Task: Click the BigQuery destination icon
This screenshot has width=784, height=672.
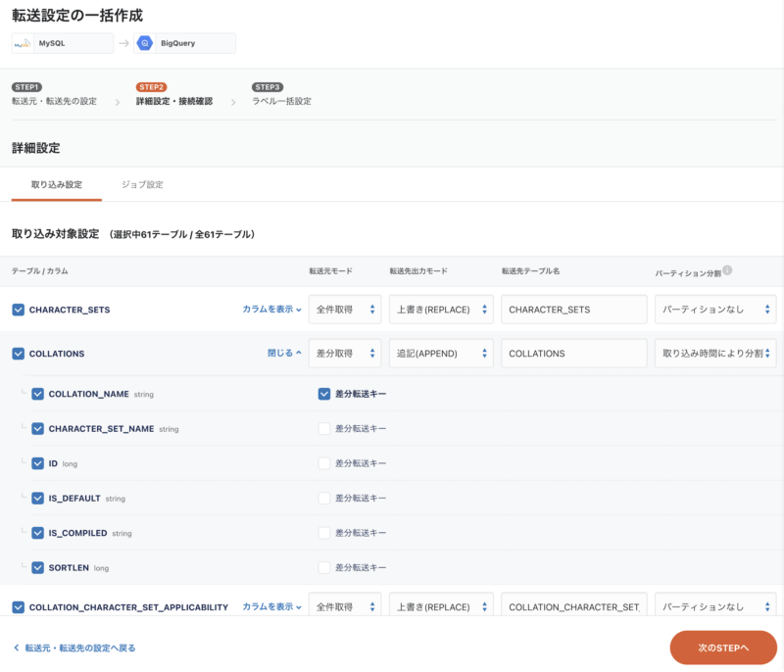Action: click(x=145, y=43)
